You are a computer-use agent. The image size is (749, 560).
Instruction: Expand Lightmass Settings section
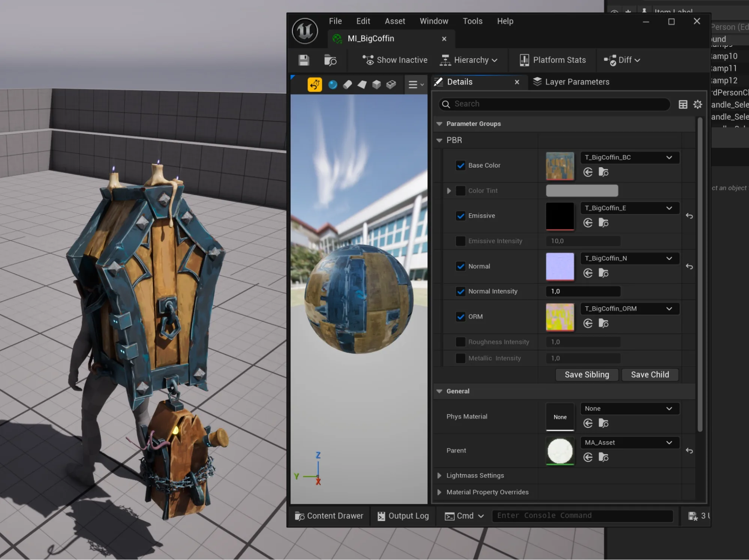(x=439, y=476)
